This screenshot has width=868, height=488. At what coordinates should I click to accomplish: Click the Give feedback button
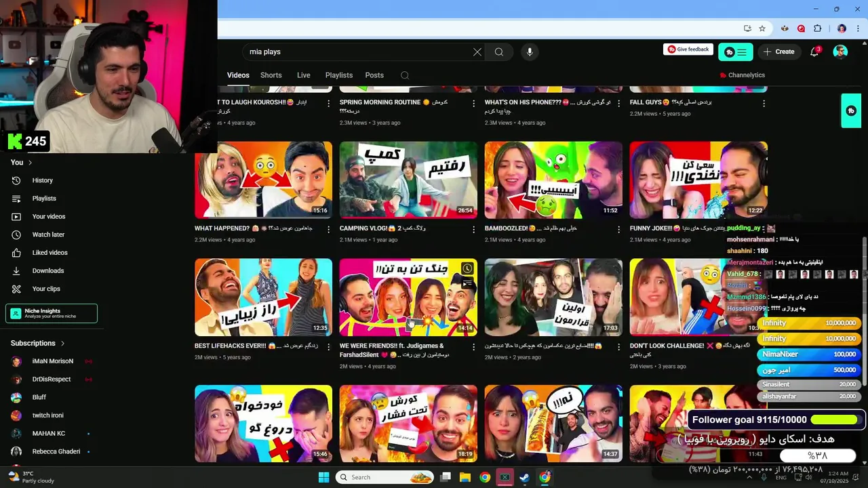[688, 49]
